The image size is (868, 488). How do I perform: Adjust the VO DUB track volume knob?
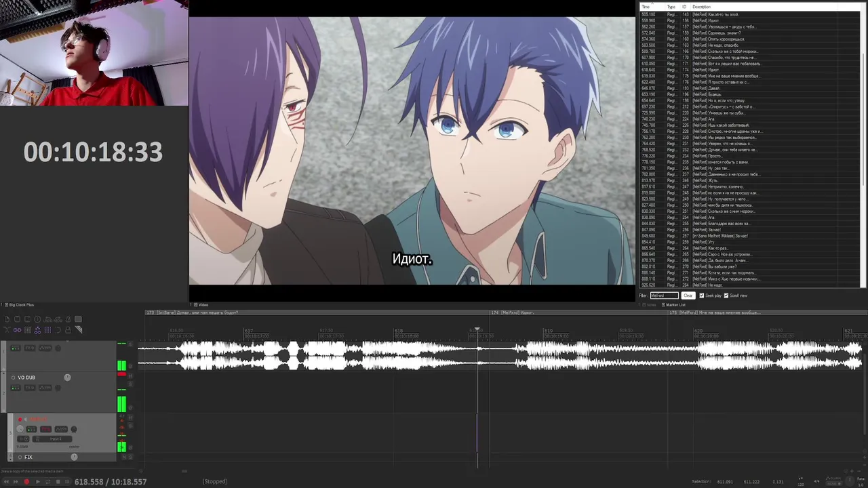67,378
